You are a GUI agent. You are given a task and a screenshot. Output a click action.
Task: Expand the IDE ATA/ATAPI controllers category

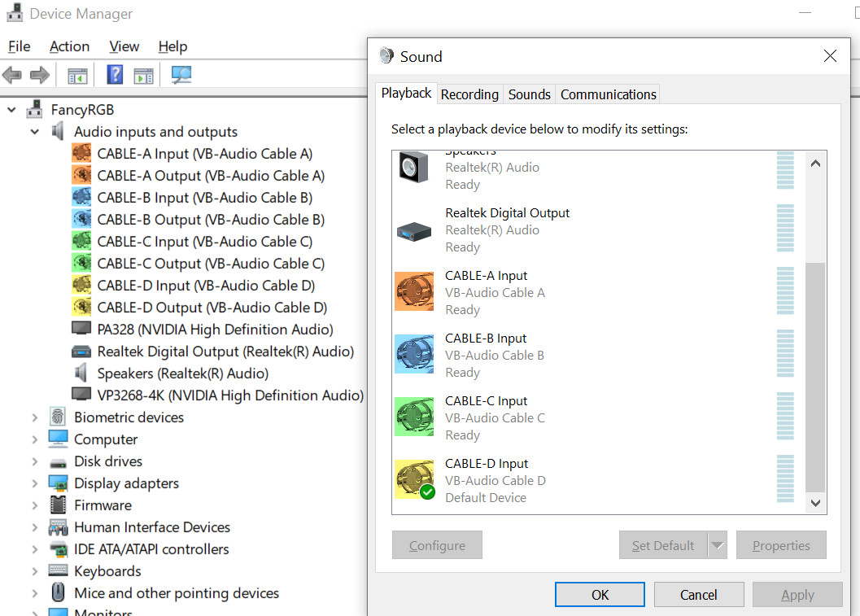[34, 549]
